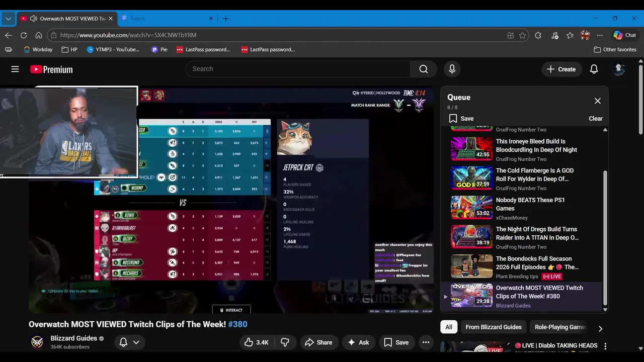The height and width of the screenshot is (362, 644).
Task: Open more actions ellipsis below video
Action: (x=426, y=342)
